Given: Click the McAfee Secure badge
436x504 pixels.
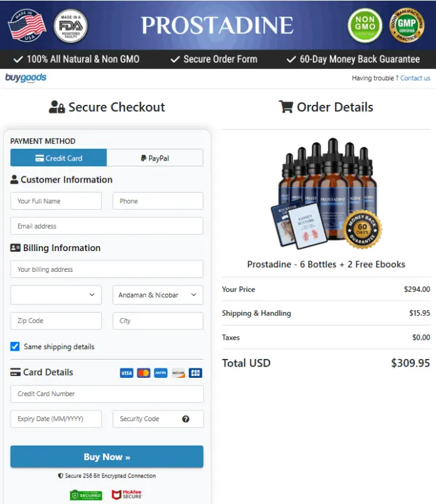Looking at the screenshot, I should point(127,495).
